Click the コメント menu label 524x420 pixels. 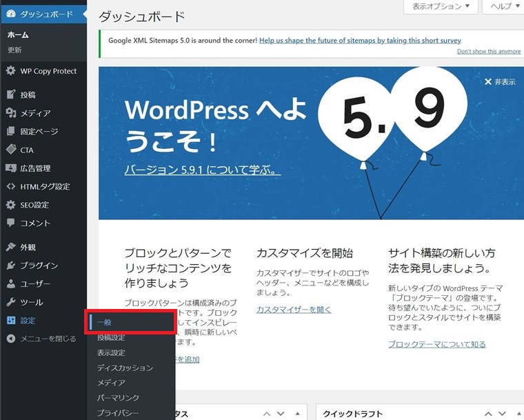[35, 223]
